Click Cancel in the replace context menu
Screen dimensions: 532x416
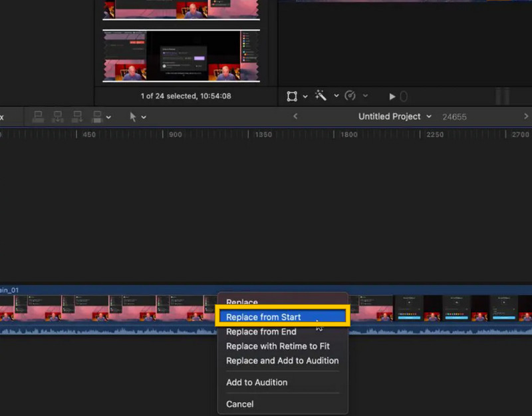[x=239, y=404]
